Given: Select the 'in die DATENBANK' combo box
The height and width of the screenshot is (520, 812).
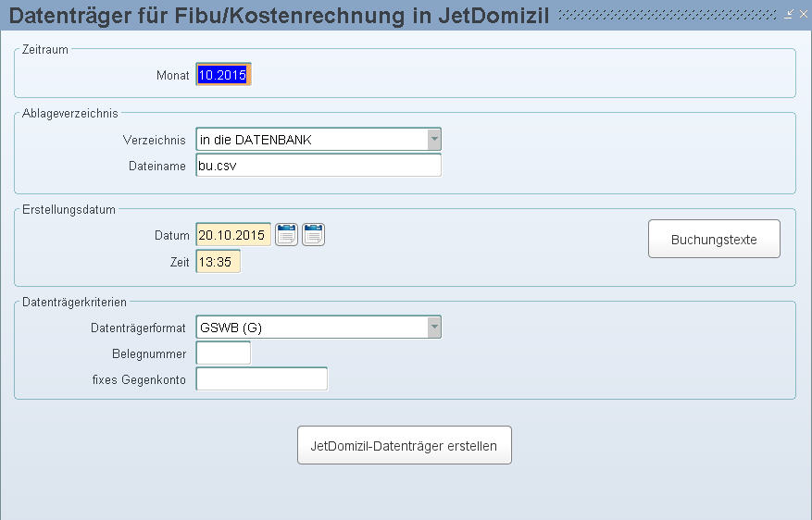Looking at the screenshot, I should click(x=319, y=139).
